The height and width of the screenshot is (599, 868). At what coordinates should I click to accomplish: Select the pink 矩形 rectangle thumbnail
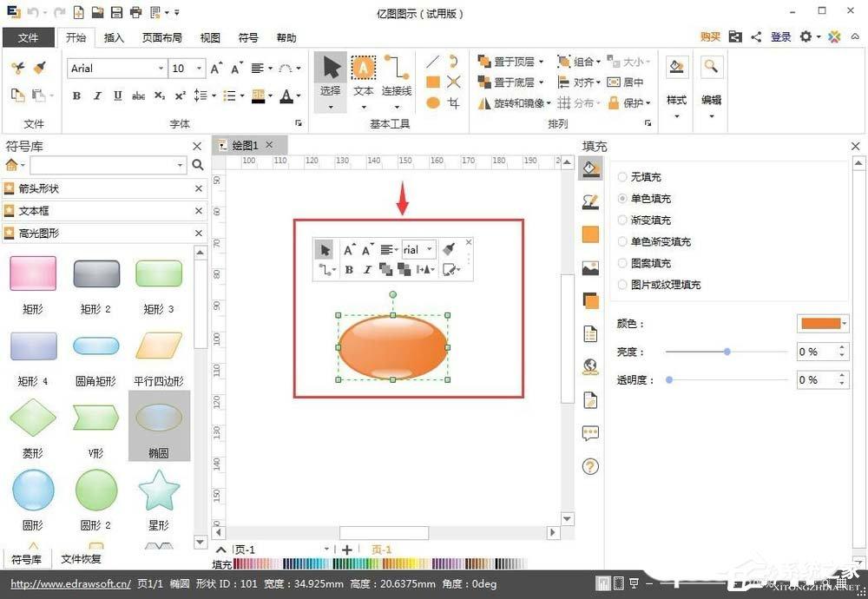pyautogui.click(x=33, y=273)
